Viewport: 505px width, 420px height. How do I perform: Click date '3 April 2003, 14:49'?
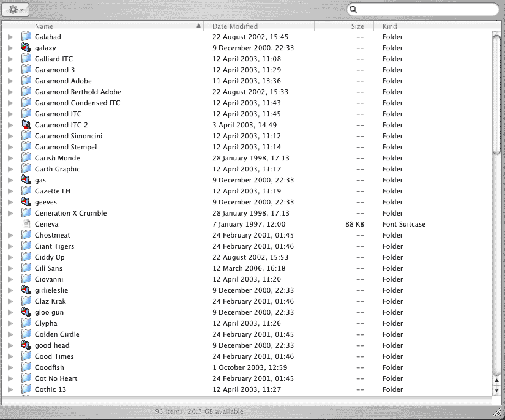point(244,125)
